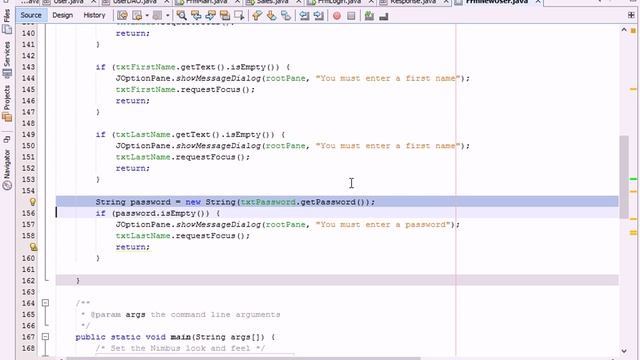Jump to Previous Bookmark icon
Screen dimensions: 640x360
[257, 16]
